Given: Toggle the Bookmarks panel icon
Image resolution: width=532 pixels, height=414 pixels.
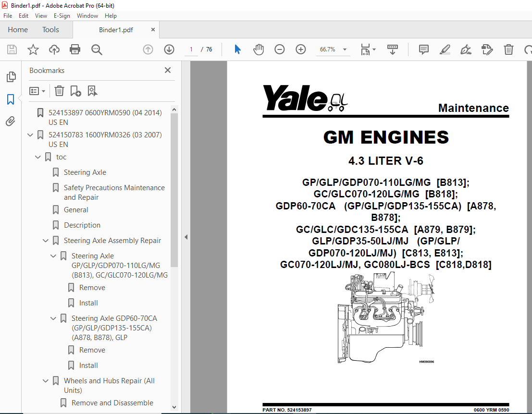Looking at the screenshot, I should click(11, 99).
